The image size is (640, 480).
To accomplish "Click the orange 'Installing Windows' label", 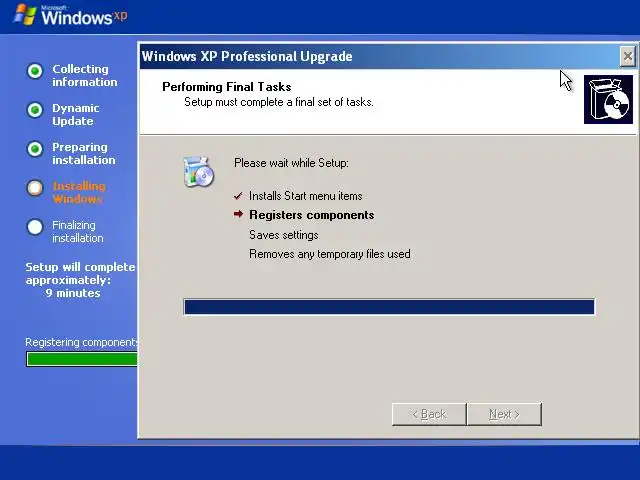I will pyautogui.click(x=79, y=193).
